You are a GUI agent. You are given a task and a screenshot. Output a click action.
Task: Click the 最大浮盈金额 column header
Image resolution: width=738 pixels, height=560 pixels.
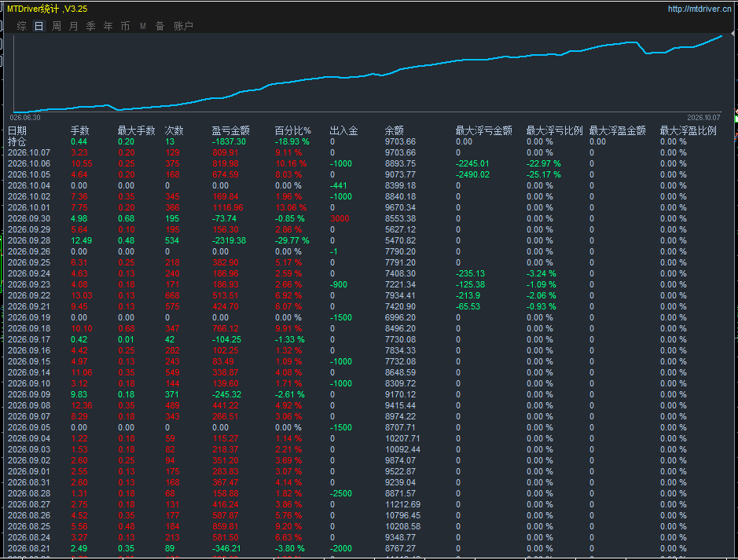pos(618,130)
